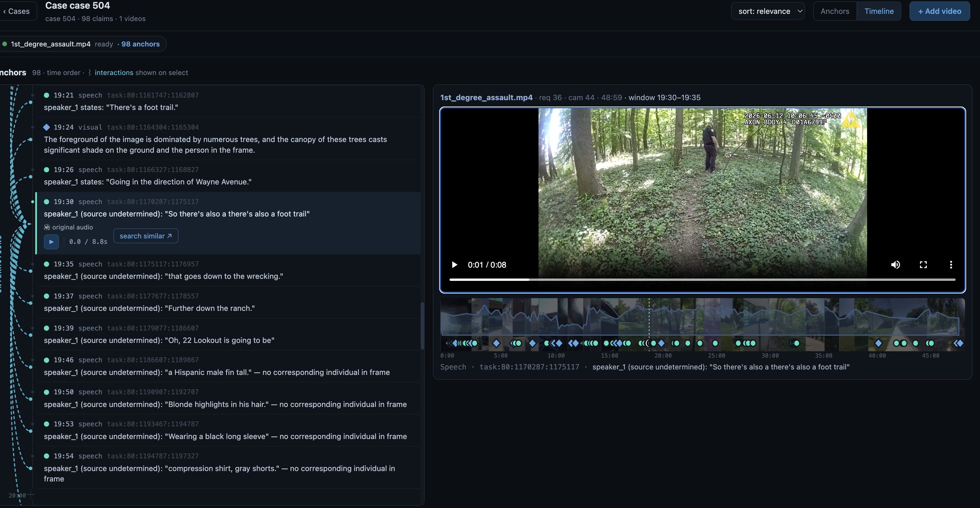Click the diamond marker at 40:00 on timeline

(878, 343)
